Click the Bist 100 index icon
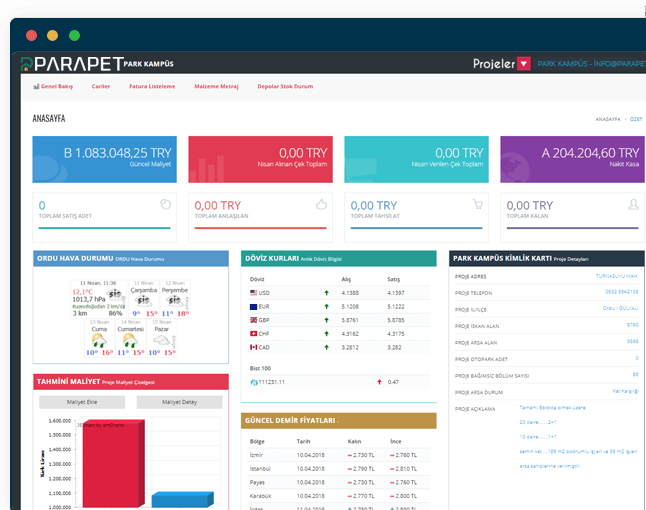Viewport: 646px width, 510px height. coord(254,382)
